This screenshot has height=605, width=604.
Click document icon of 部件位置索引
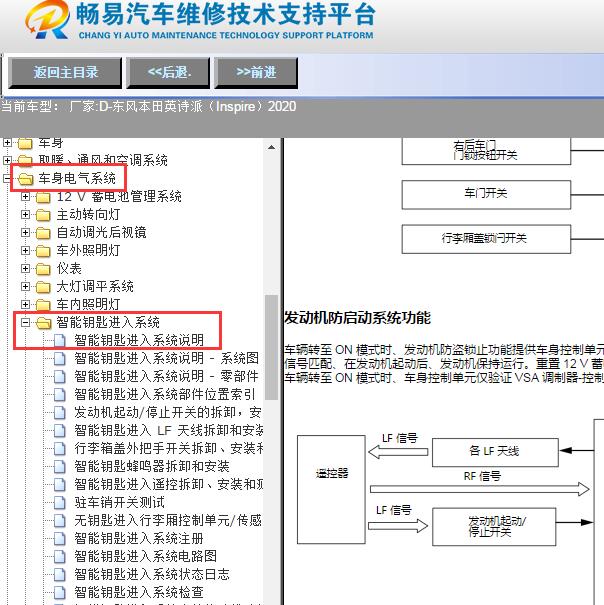pyautogui.click(x=59, y=394)
